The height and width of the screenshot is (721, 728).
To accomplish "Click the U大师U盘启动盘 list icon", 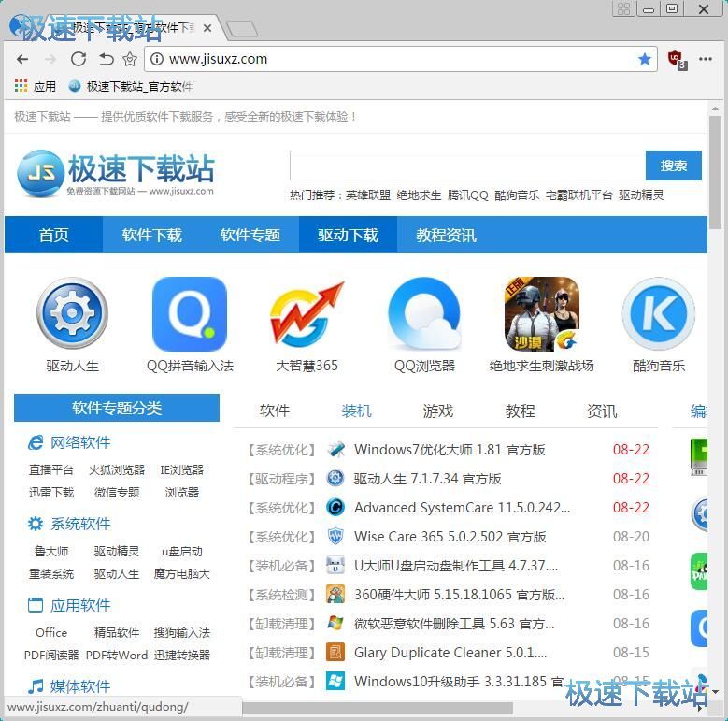I will [x=335, y=566].
